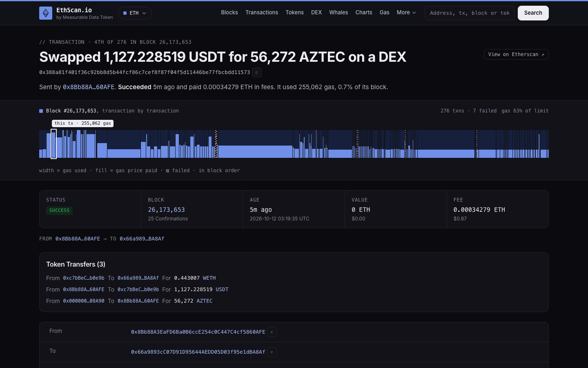The image size is (588, 368).
Task: Click the "Block #26,173,653" chart title
Action: [71, 111]
